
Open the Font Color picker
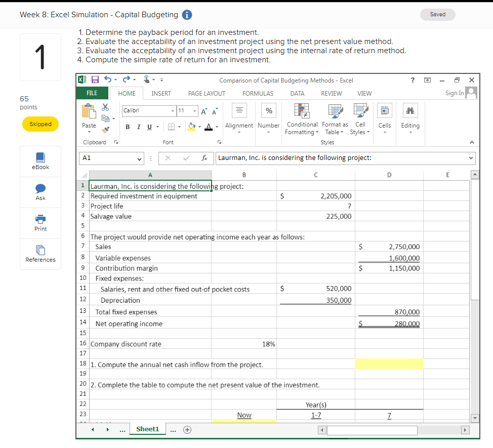pos(209,127)
